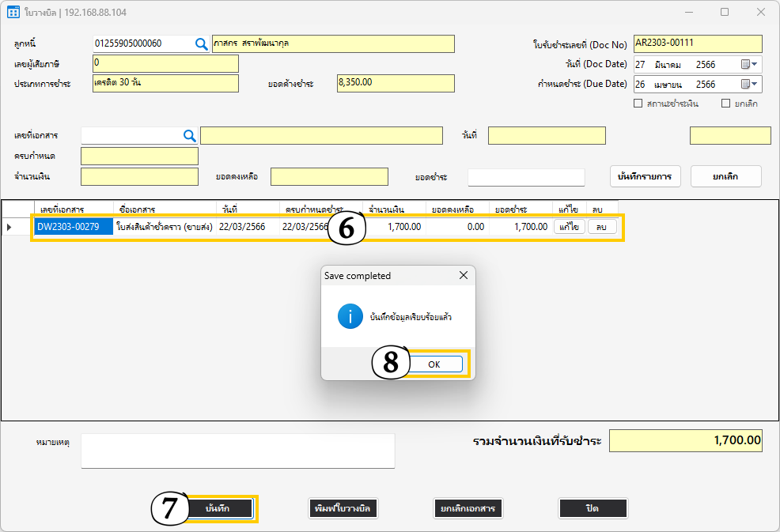
Task: Click the app icon in title bar
Action: [x=13, y=13]
